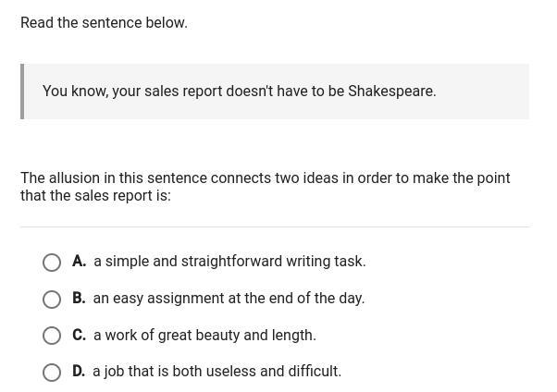
Task: Select the radio button for option B
Action: (52, 300)
